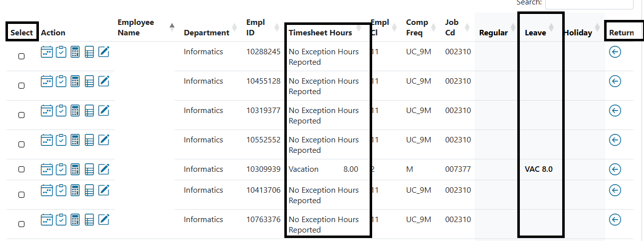Sort by Holiday column header
This screenshot has height=241, width=644.
tap(578, 33)
